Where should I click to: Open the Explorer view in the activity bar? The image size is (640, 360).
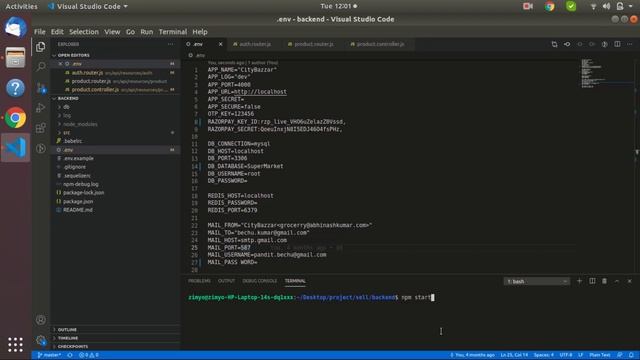click(x=40, y=47)
